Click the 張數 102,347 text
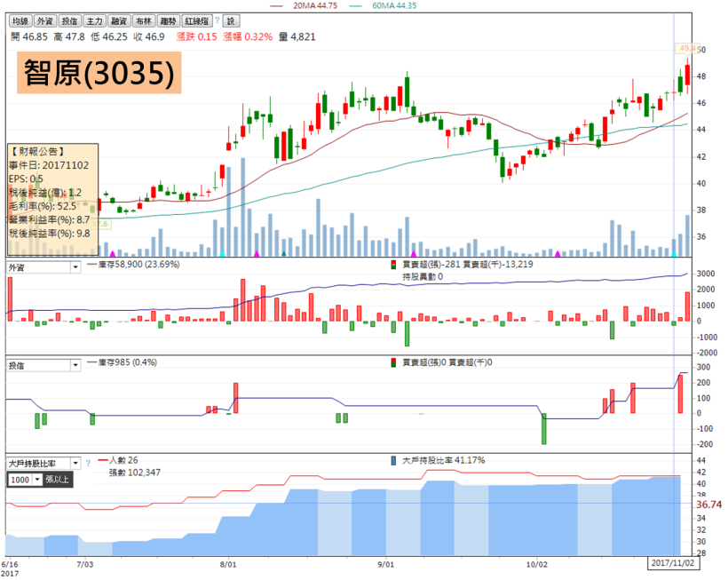 (x=135, y=473)
